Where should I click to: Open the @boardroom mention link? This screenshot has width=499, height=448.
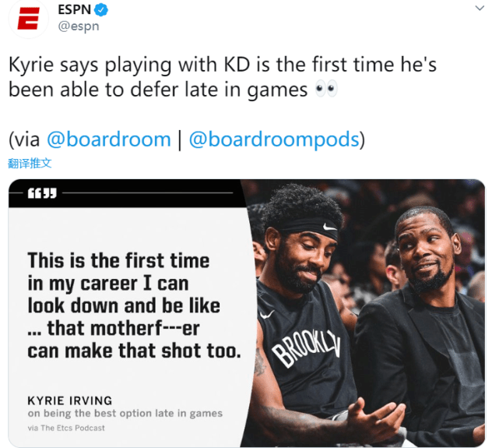(x=109, y=139)
